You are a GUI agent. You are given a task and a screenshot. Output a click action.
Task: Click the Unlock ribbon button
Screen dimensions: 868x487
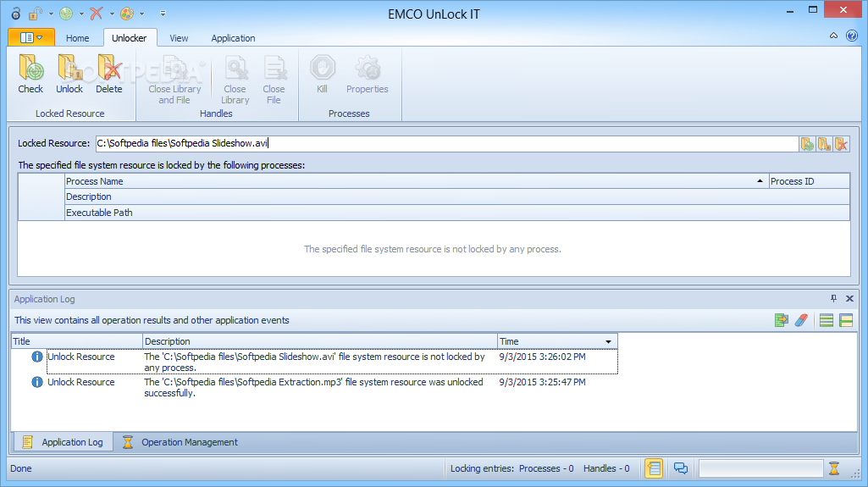tap(69, 75)
